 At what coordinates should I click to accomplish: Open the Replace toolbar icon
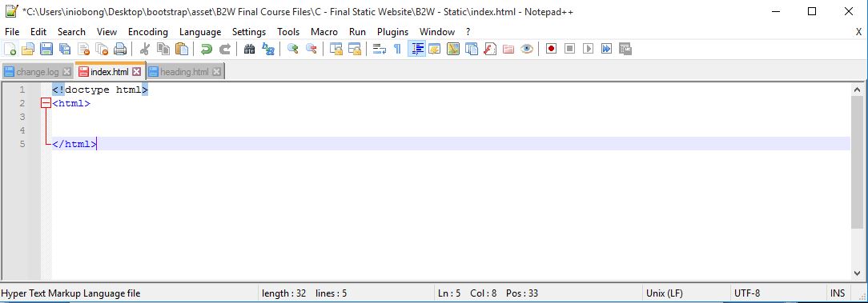point(268,50)
